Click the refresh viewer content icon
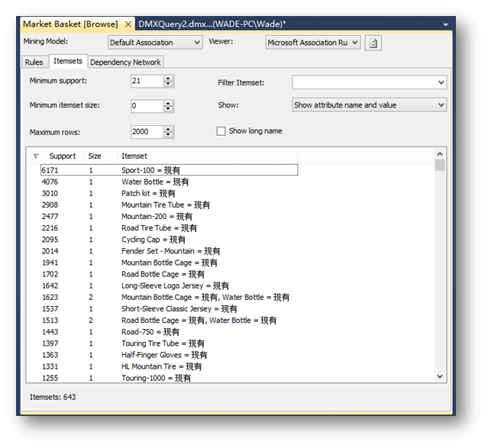Image resolution: width=488 pixels, height=448 pixels. pos(373,43)
